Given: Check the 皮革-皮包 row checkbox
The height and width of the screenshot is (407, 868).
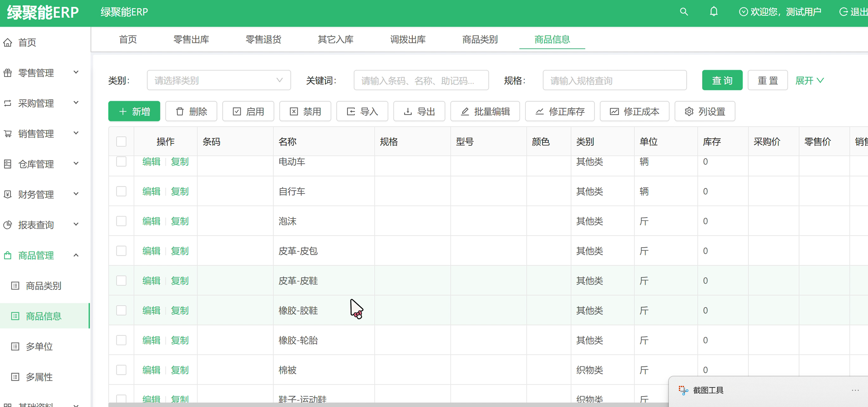Looking at the screenshot, I should [x=121, y=251].
